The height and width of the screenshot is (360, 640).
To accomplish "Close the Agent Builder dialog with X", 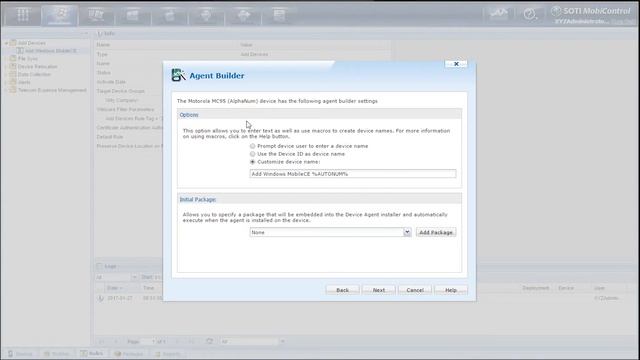I will [x=456, y=64].
